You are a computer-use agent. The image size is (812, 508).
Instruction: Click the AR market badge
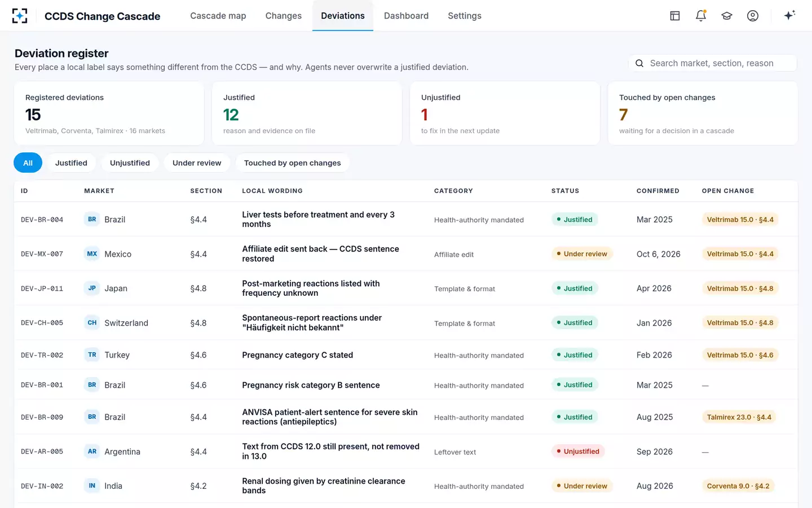tap(92, 451)
